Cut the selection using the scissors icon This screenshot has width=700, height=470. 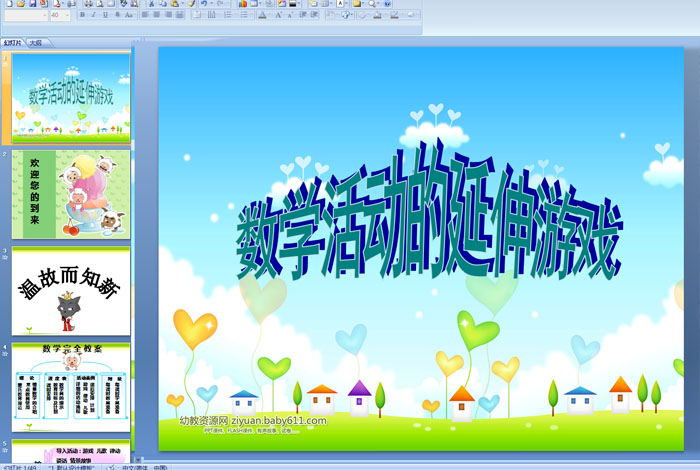(151, 4)
